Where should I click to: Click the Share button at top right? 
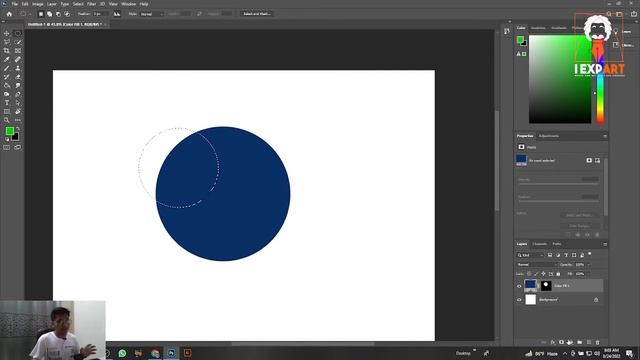coord(633,14)
